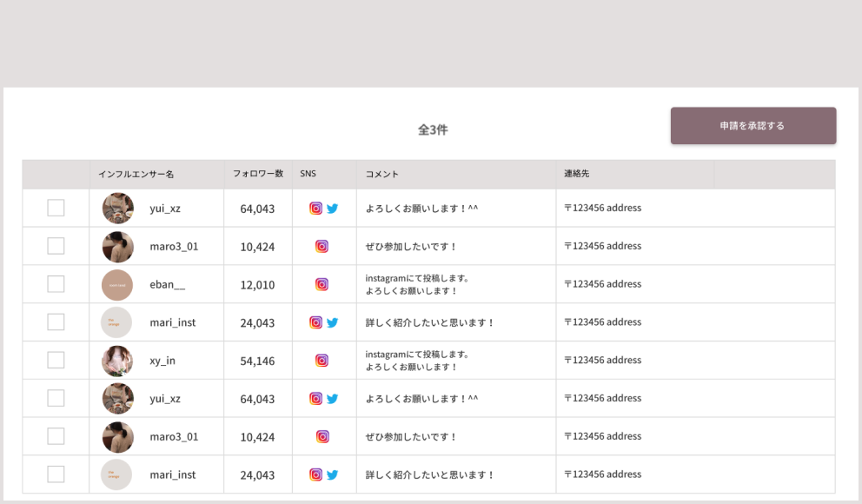Tick the checkbox of the topmost yui_xz row
The width and height of the screenshot is (862, 504).
tap(56, 209)
